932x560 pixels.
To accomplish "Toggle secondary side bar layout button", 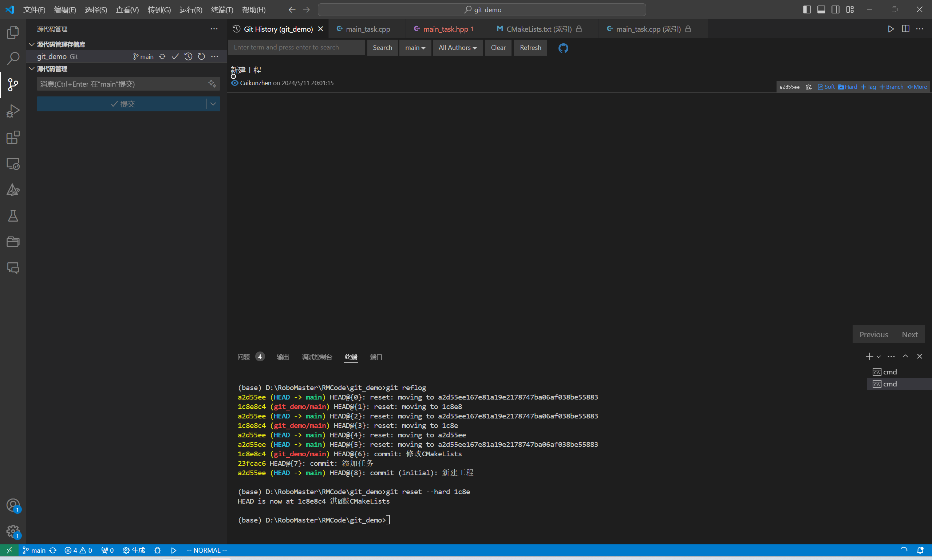I will pyautogui.click(x=836, y=9).
